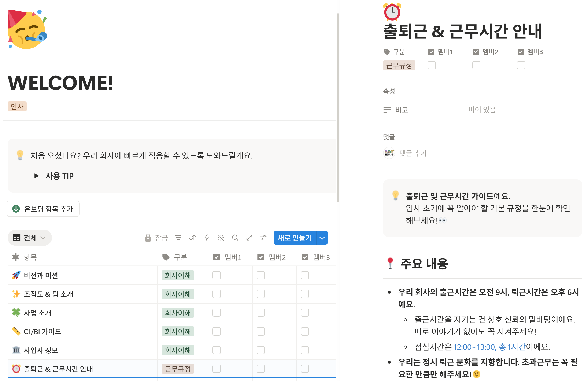Screen dimensions: 588x381
Task: Click the user avatar beside 댓글 추가
Action: point(389,153)
